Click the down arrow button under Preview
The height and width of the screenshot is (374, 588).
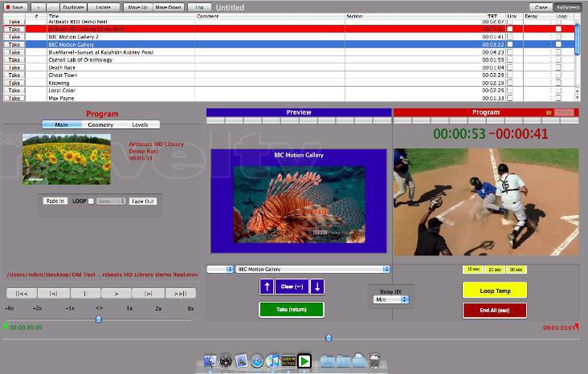[316, 287]
